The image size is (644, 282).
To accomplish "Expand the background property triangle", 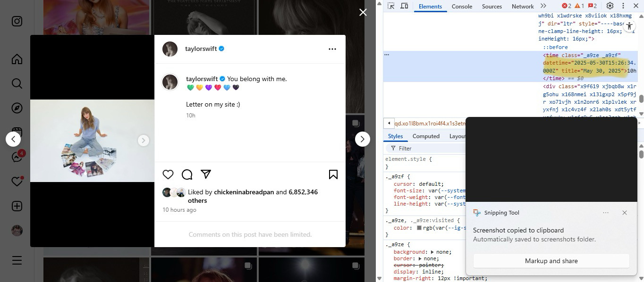I will tap(432, 252).
